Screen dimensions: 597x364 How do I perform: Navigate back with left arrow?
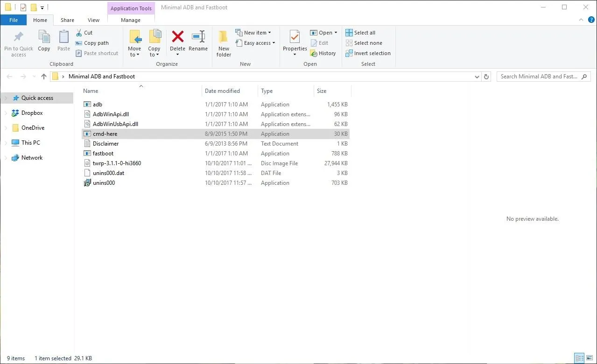click(x=10, y=77)
